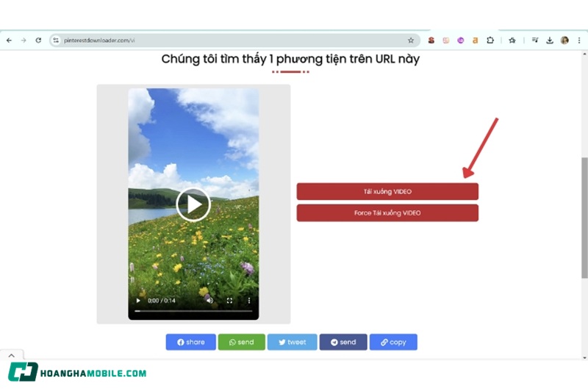588x392 pixels.
Task: Play the video using the center play button
Action: 193,204
